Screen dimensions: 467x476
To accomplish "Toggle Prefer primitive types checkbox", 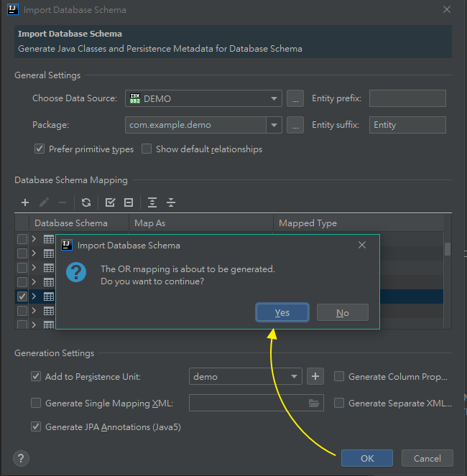I will pos(40,149).
